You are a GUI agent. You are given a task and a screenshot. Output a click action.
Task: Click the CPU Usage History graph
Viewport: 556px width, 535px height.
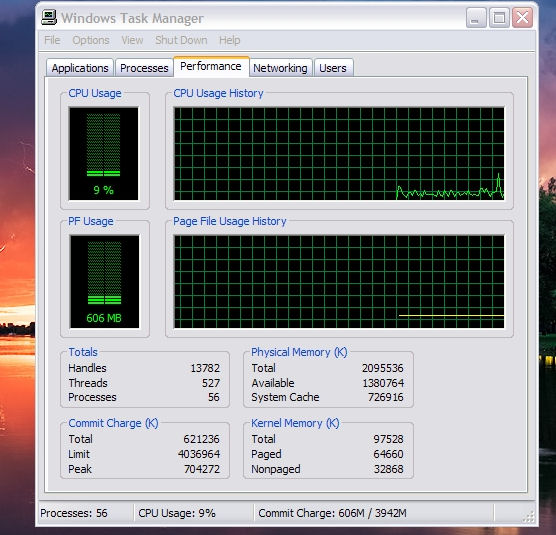[x=339, y=154]
